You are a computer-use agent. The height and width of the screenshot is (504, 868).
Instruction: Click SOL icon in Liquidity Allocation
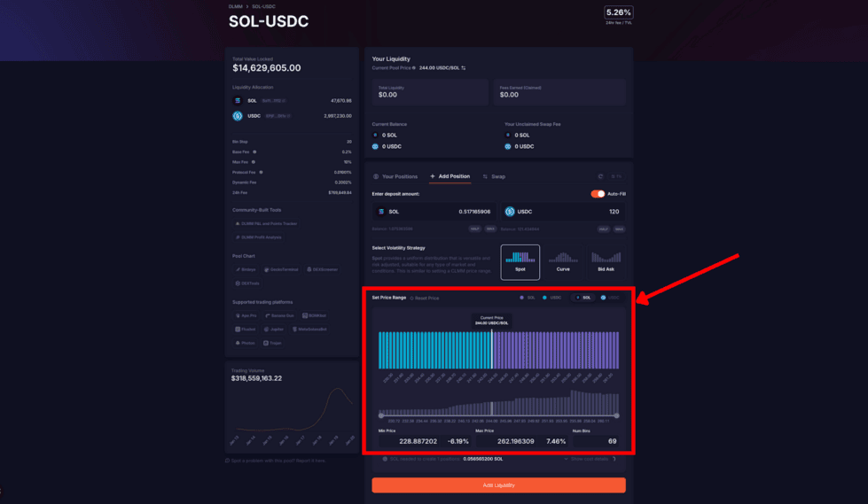[x=238, y=101]
